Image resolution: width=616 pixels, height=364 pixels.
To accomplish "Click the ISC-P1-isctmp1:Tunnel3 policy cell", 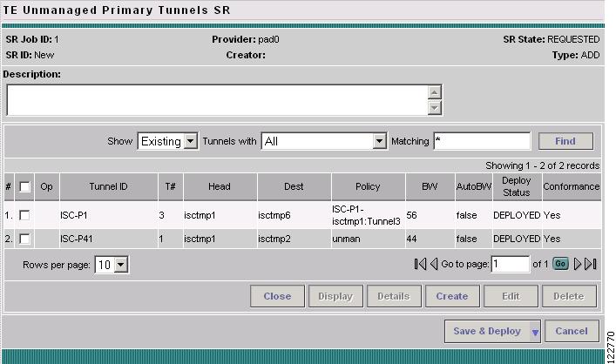I will coord(366,215).
